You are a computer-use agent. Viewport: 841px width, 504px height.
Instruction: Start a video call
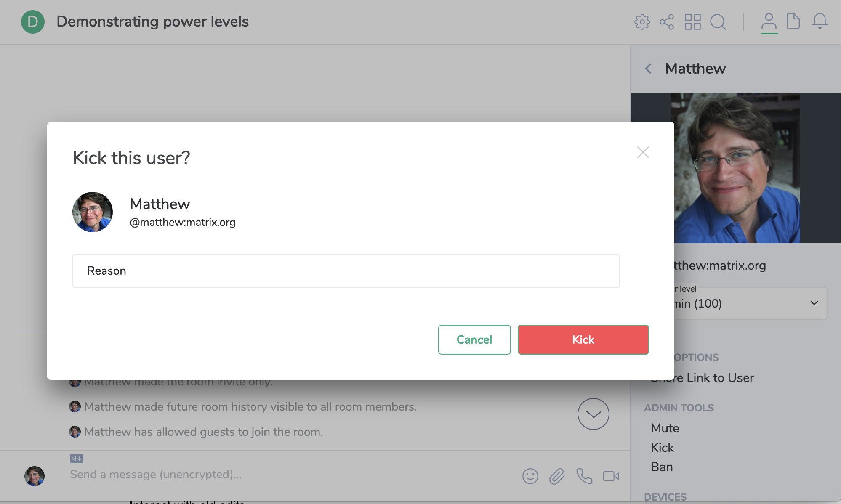pos(611,476)
